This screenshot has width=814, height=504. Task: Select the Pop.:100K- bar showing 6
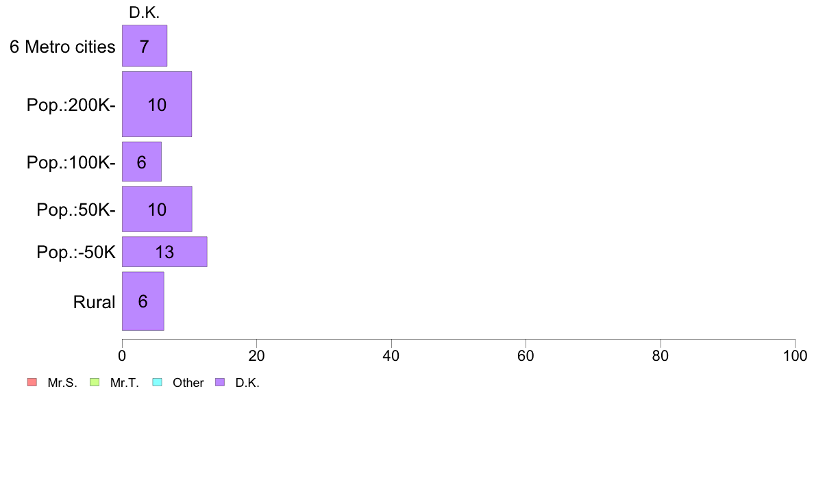pos(142,162)
